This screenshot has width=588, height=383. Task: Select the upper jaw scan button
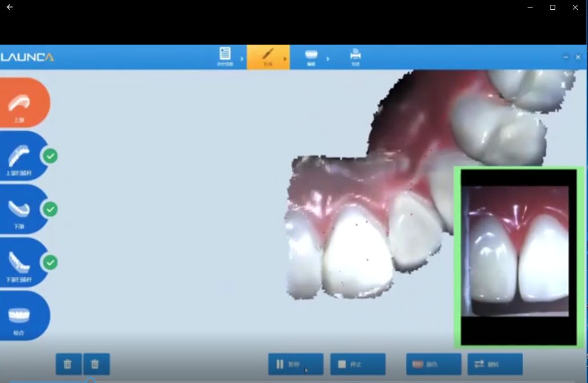22,105
